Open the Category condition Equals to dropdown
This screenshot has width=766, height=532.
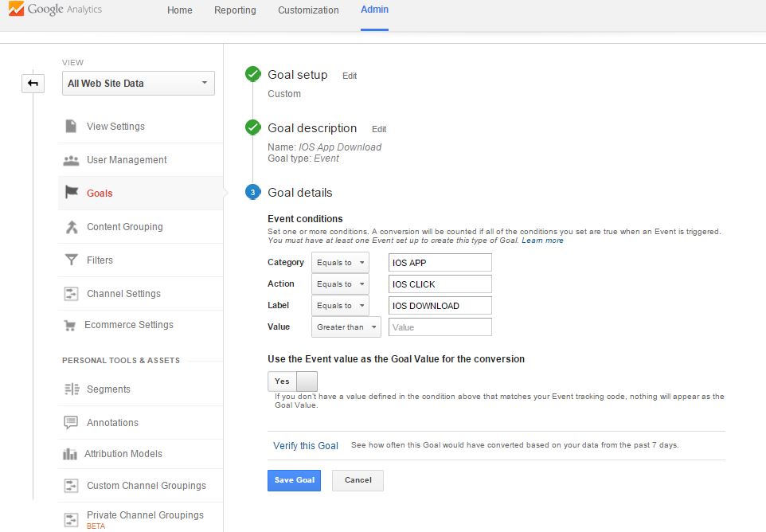[x=340, y=263]
